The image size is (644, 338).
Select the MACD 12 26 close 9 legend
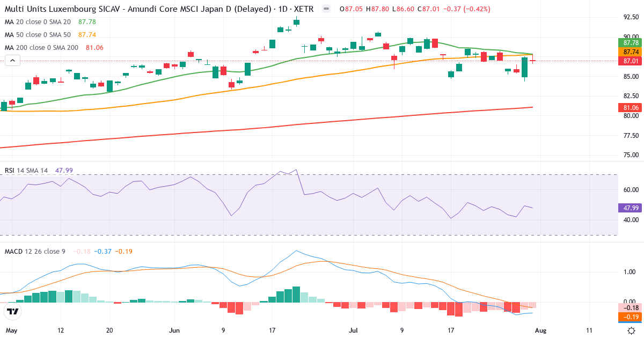[36, 251]
